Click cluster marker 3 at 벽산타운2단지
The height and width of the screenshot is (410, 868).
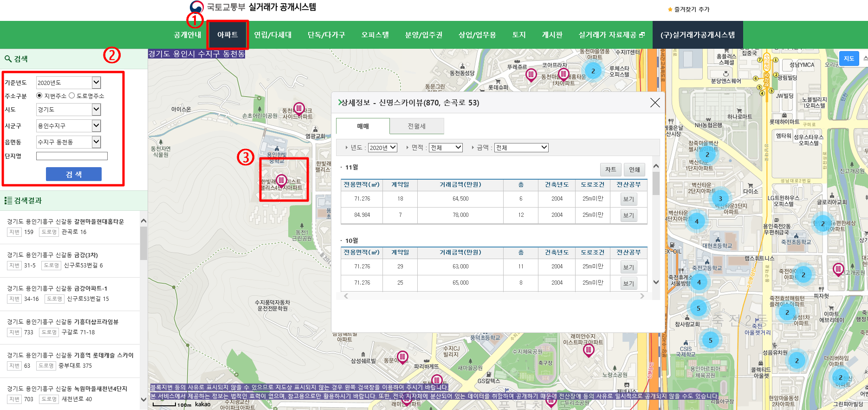tap(720, 199)
